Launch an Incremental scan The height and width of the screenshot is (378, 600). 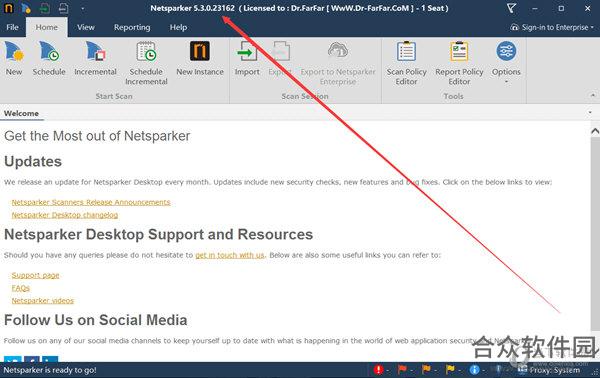(95, 59)
